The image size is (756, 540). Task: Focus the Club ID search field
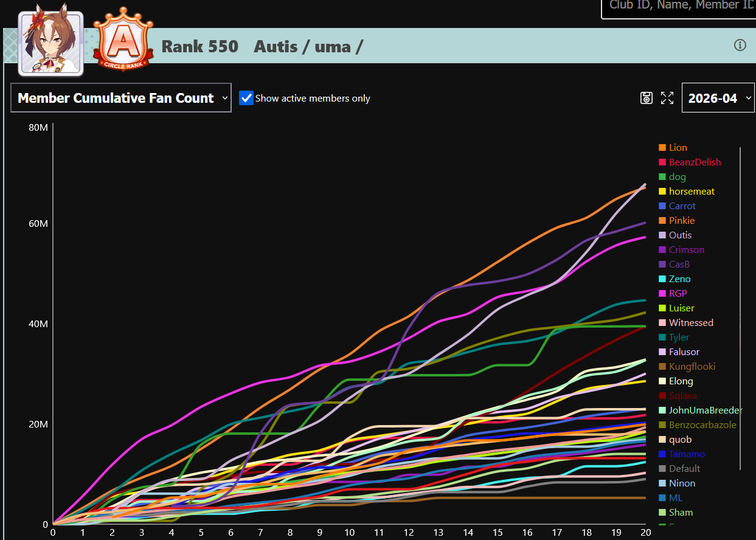678,6
